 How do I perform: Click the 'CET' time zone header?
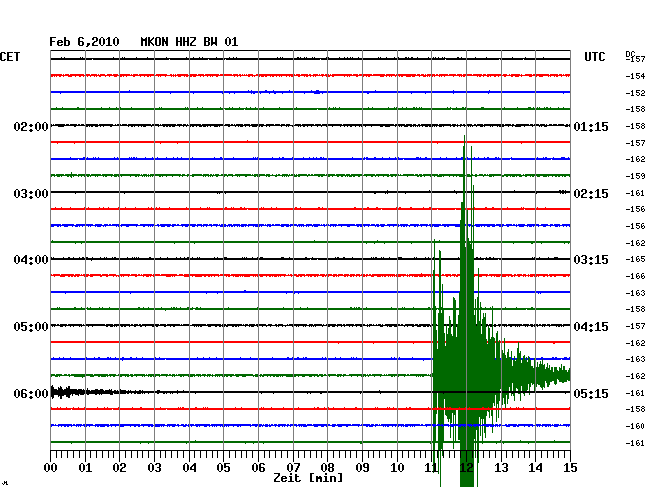point(10,57)
